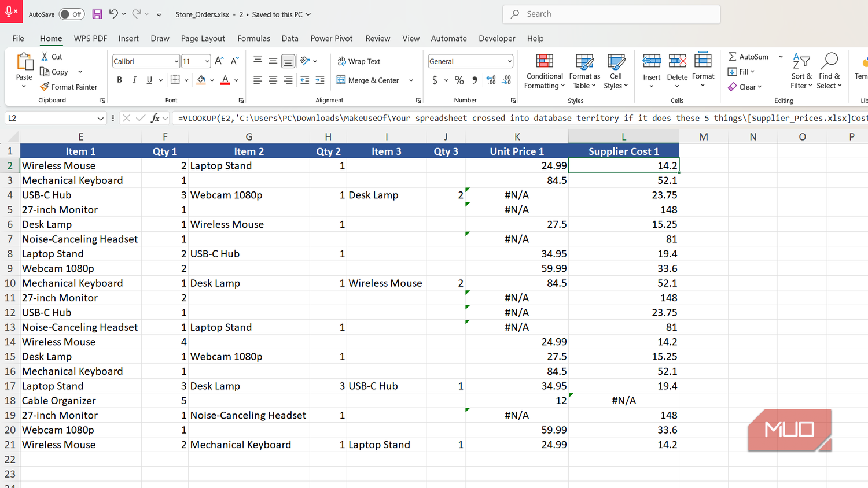Image resolution: width=868 pixels, height=488 pixels.
Task: Click the Save icon in title bar
Action: [x=97, y=14]
